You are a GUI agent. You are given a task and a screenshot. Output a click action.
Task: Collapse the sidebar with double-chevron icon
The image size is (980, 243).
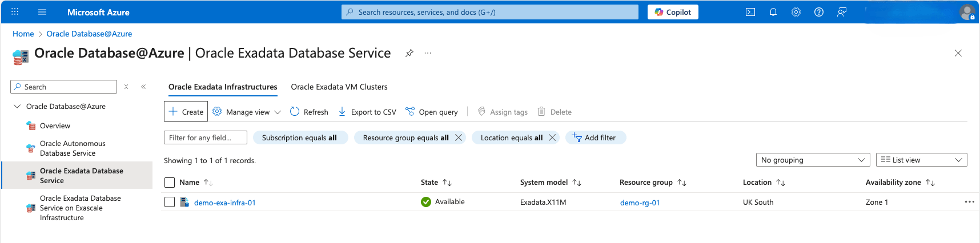coord(143,87)
